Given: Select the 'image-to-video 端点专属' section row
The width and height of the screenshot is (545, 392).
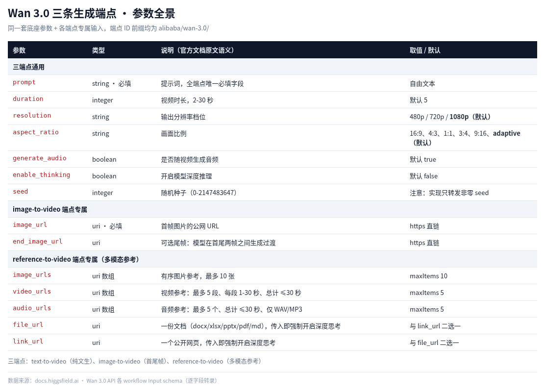Looking at the screenshot, I should pos(272,209).
